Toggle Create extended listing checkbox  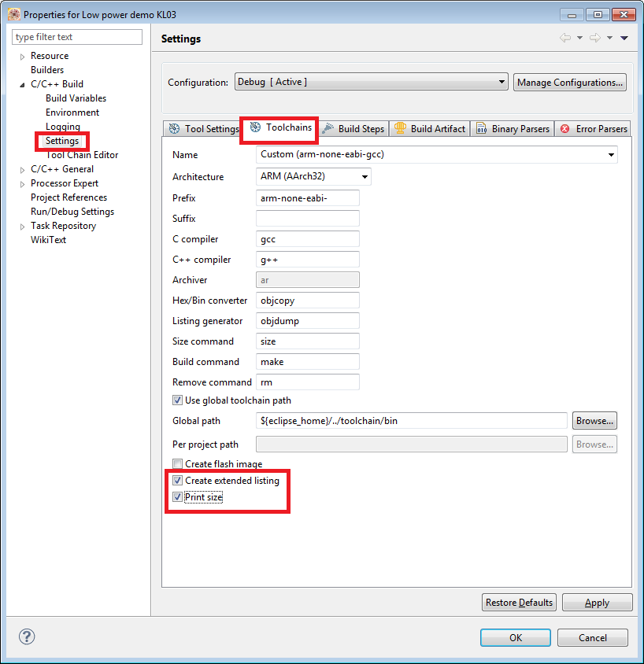177,480
